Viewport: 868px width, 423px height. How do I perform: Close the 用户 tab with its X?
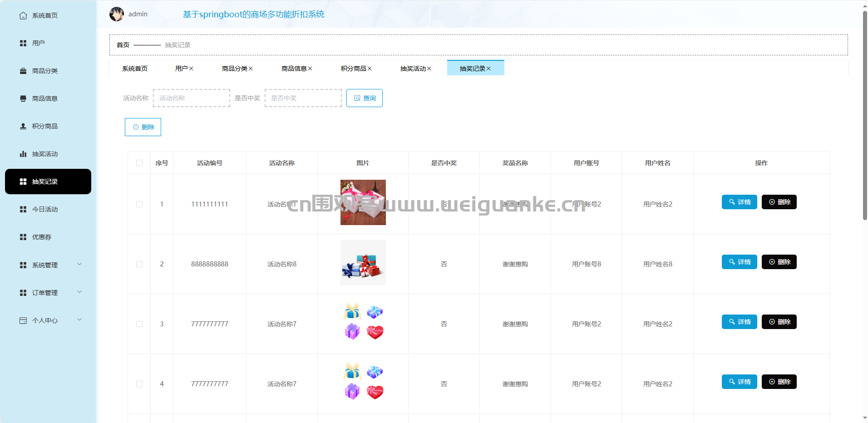click(191, 69)
